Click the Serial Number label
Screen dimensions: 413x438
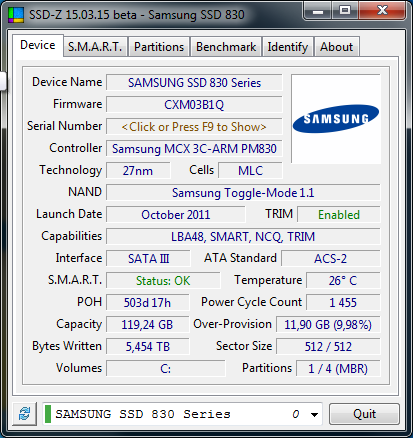[64, 126]
